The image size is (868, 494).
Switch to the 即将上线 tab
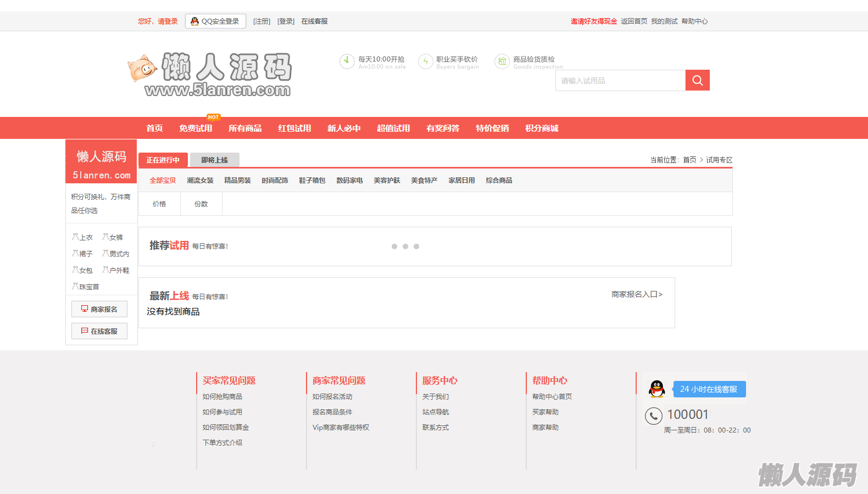click(x=214, y=160)
